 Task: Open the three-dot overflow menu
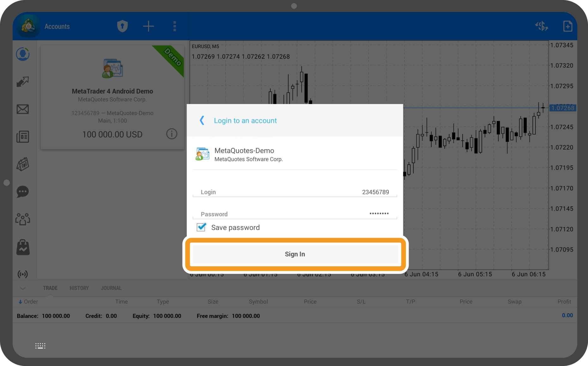pyautogui.click(x=175, y=26)
